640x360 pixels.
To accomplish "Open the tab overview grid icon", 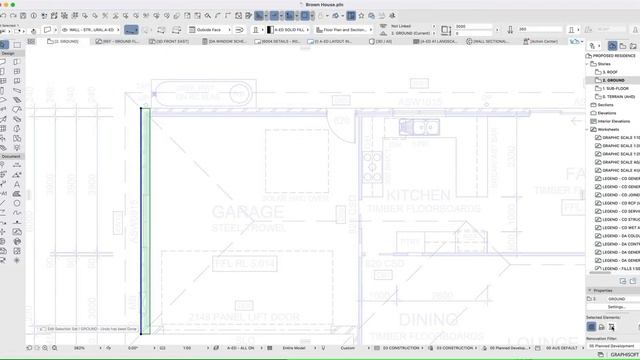I will point(31,41).
